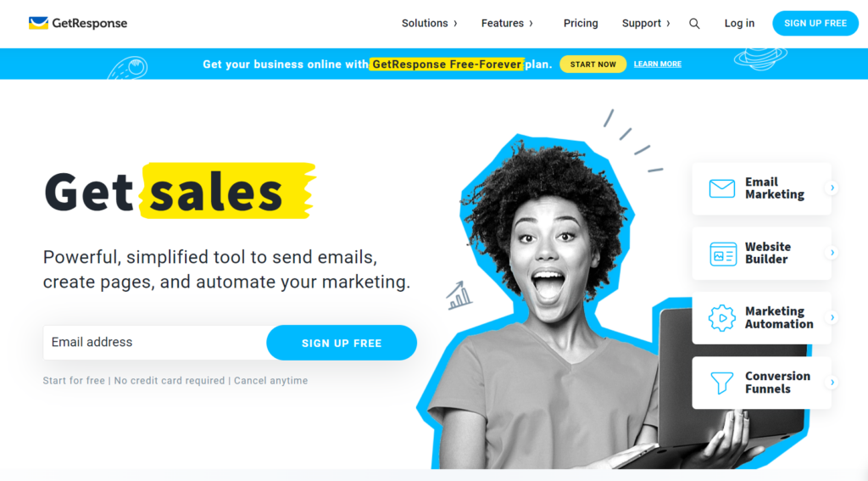Go to the Pricing page
Image resolution: width=868 pixels, height=481 pixels.
click(x=581, y=23)
